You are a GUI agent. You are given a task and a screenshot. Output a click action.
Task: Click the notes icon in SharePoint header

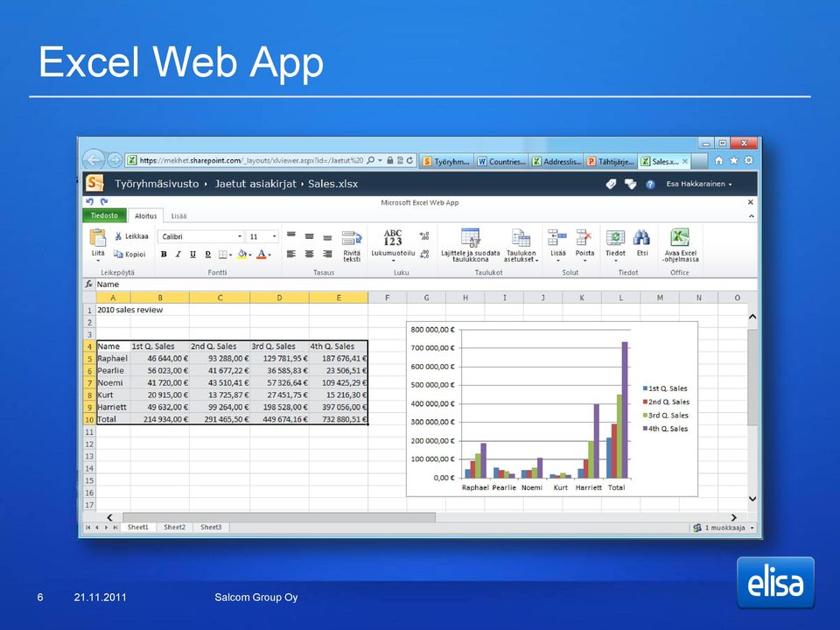tap(631, 185)
